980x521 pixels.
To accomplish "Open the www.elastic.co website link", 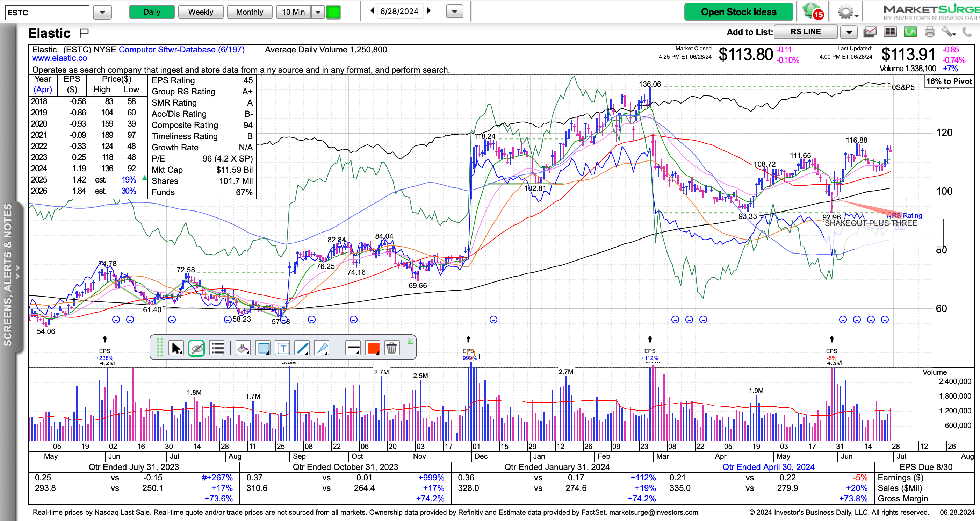I will [59, 58].
